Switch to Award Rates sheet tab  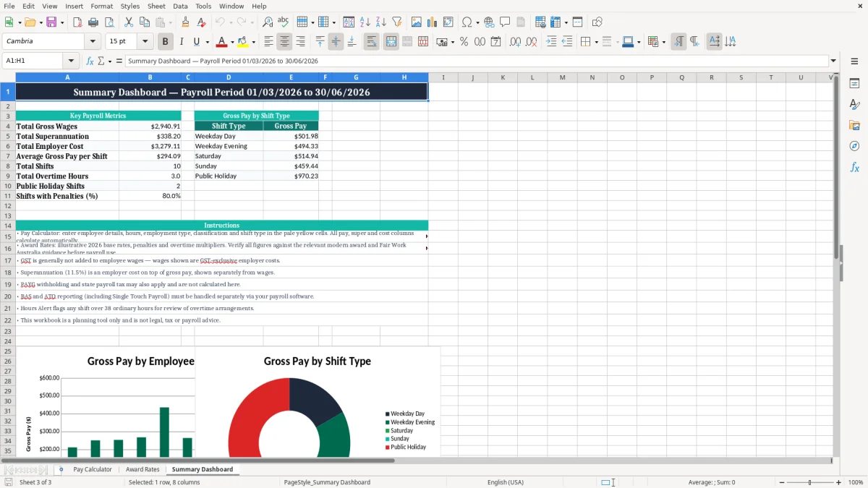pos(142,469)
